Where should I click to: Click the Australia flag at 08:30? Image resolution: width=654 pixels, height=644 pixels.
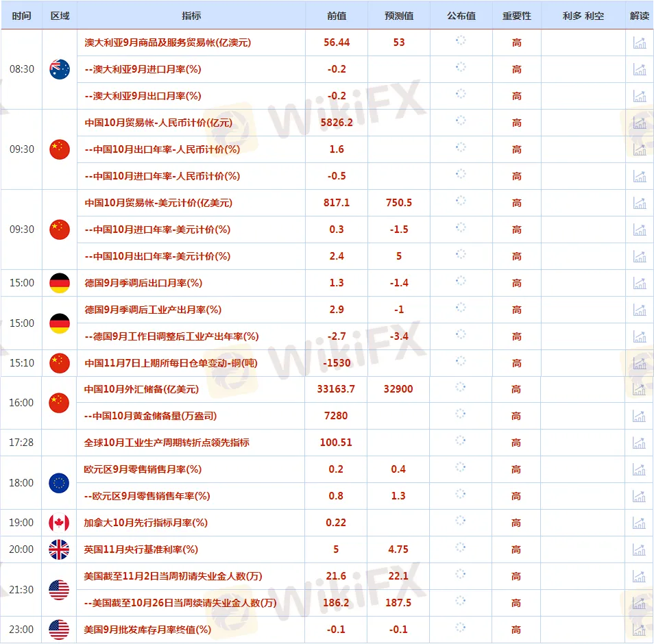[60, 69]
